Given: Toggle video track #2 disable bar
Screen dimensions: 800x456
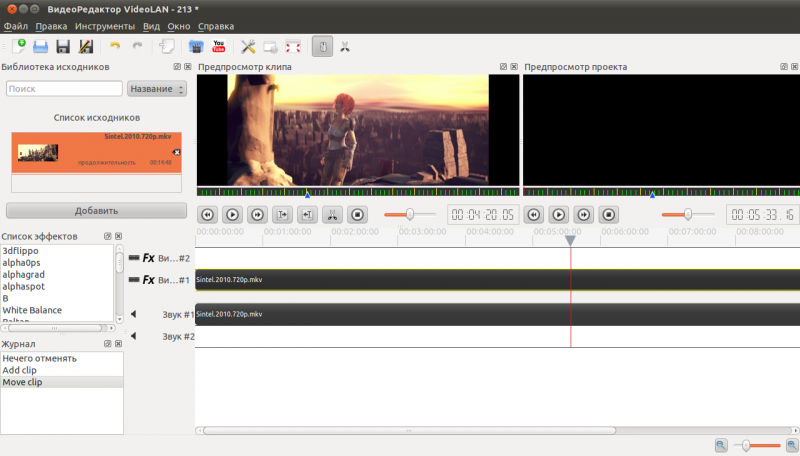Looking at the screenshot, I should tap(134, 258).
